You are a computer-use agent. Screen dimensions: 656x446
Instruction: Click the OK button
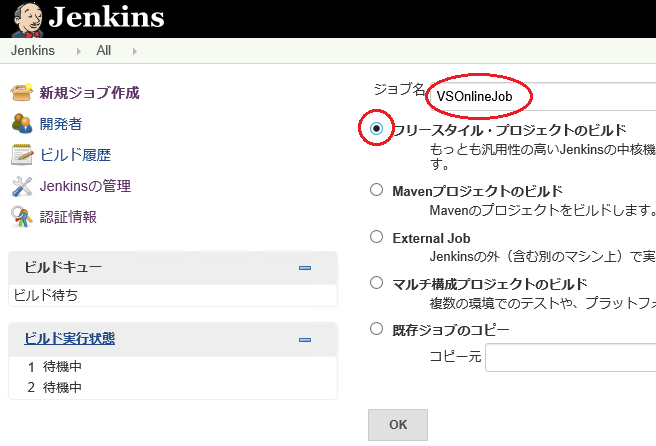click(398, 425)
